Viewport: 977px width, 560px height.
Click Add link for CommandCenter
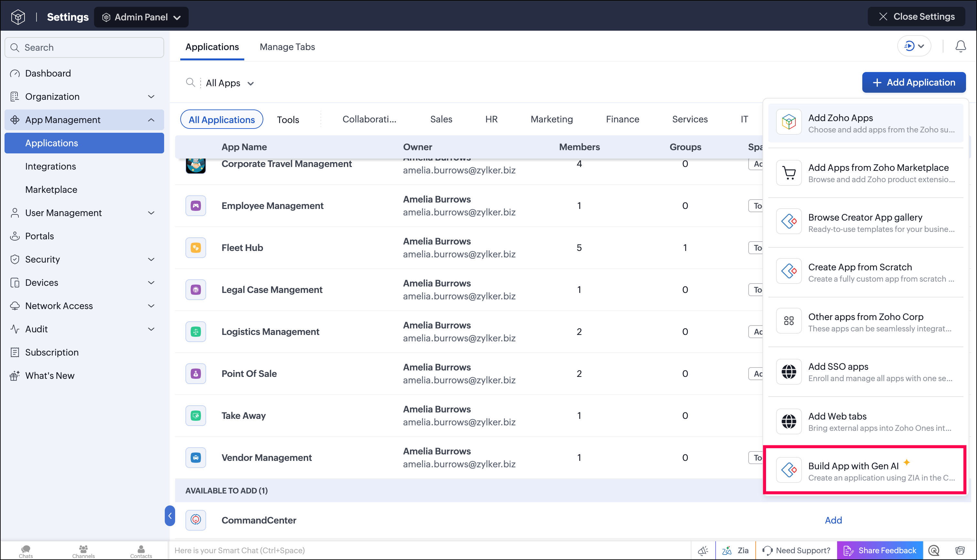pyautogui.click(x=833, y=520)
